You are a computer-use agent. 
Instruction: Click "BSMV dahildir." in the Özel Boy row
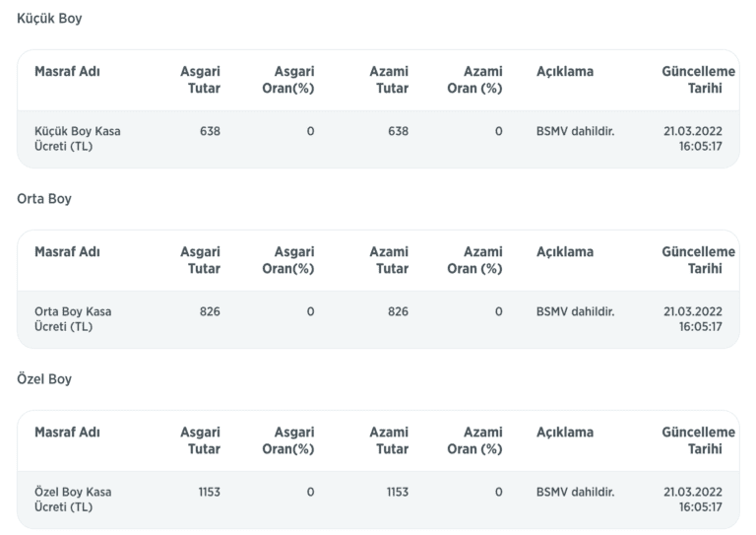[575, 492]
